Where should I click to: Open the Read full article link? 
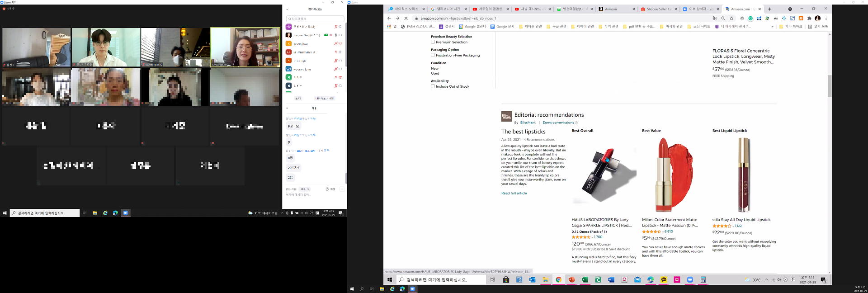click(514, 193)
